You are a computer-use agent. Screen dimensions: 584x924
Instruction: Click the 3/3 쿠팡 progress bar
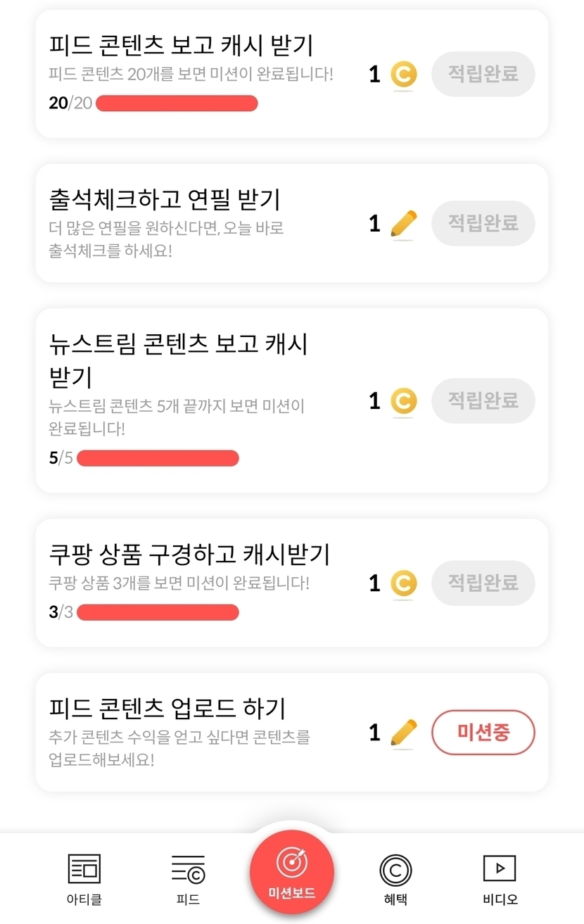coord(158,612)
